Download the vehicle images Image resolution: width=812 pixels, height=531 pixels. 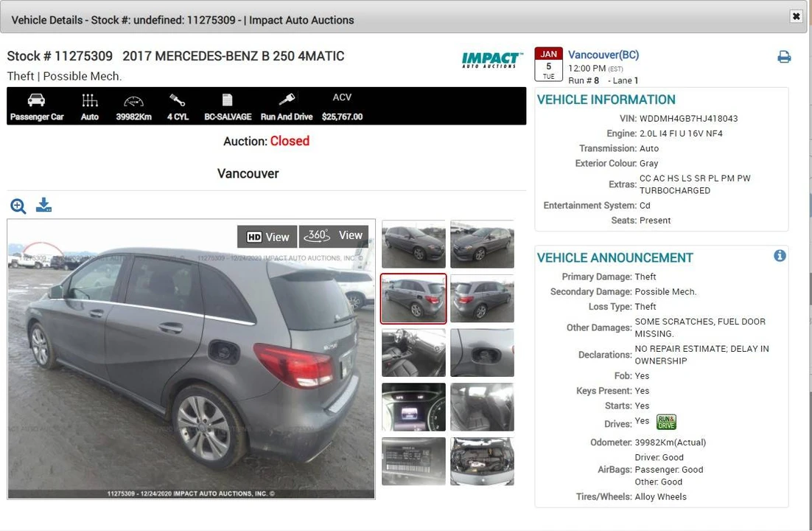[x=43, y=205]
